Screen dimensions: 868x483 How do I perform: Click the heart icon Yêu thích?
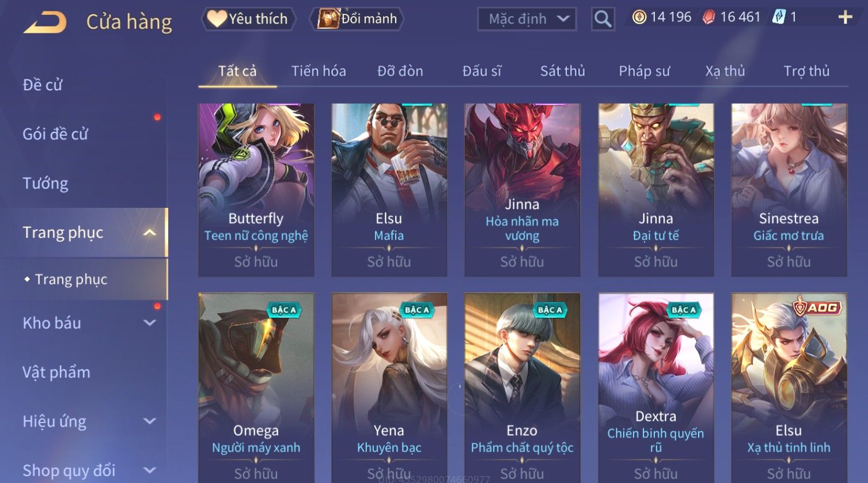tap(217, 19)
